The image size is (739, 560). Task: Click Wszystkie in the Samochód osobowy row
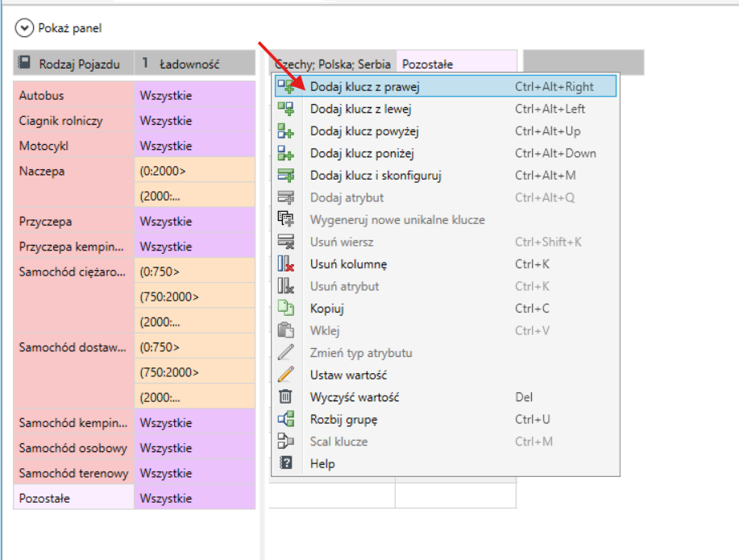click(x=195, y=447)
